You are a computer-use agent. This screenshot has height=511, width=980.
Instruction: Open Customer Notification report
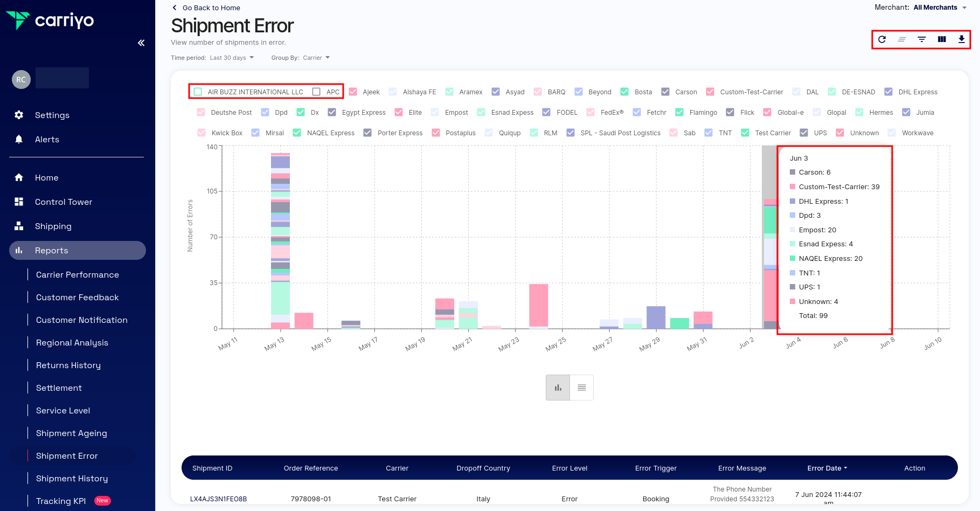(x=82, y=320)
